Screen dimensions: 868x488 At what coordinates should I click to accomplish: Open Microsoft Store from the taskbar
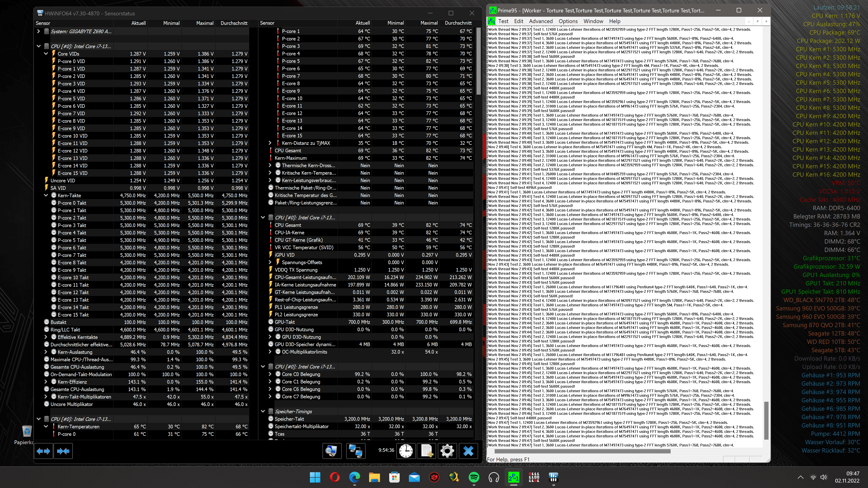[x=394, y=477]
